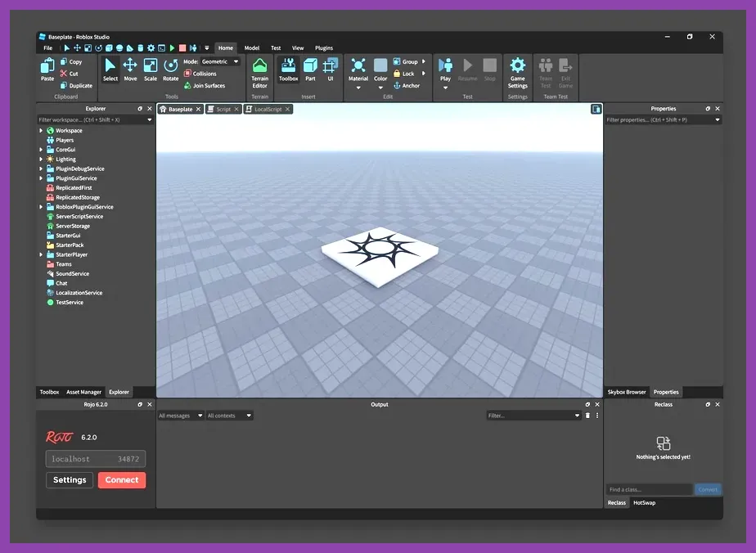
Task: Click the Filter workspace field
Action: point(95,119)
